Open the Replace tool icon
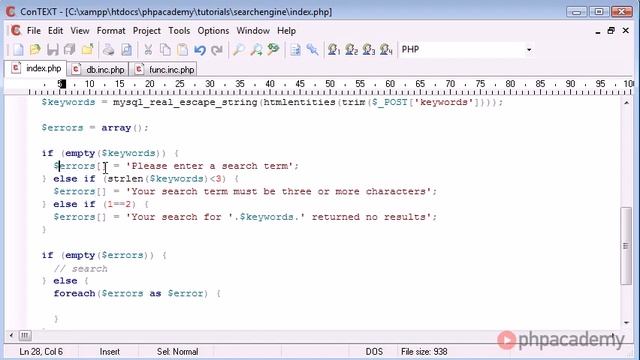 273,50
